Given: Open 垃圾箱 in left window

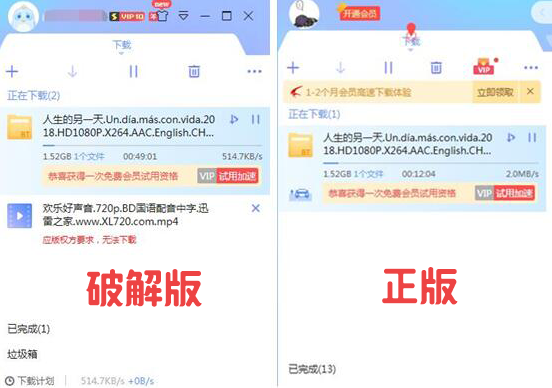Looking at the screenshot, I should tap(22, 354).
